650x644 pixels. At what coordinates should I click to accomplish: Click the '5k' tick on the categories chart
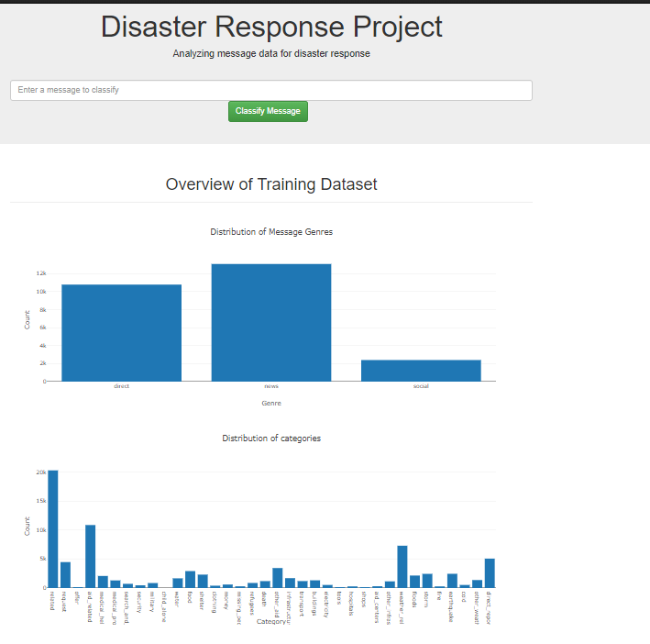43,559
